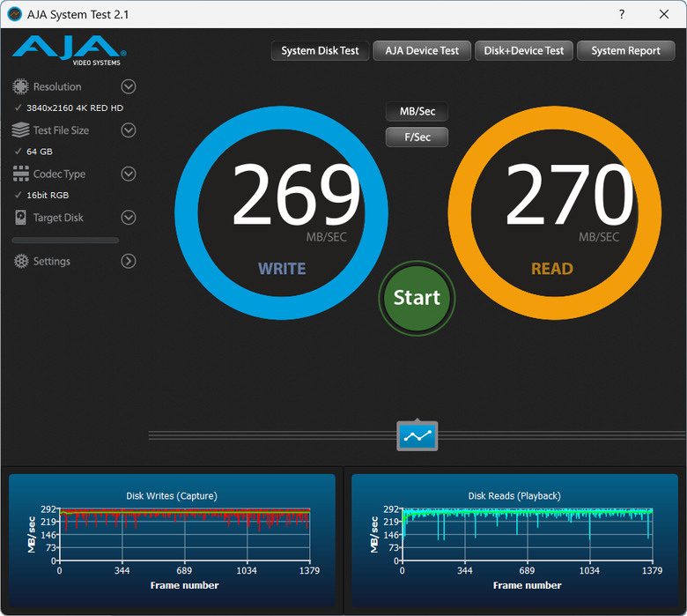Click Frame number label under reads graph
This screenshot has width=687, height=616.
(x=527, y=585)
